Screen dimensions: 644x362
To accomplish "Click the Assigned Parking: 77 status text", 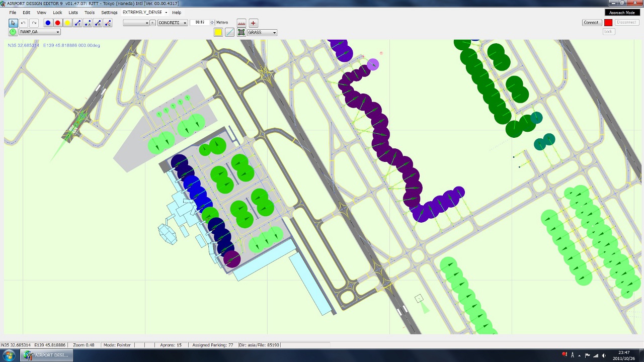I will pyautogui.click(x=213, y=345).
